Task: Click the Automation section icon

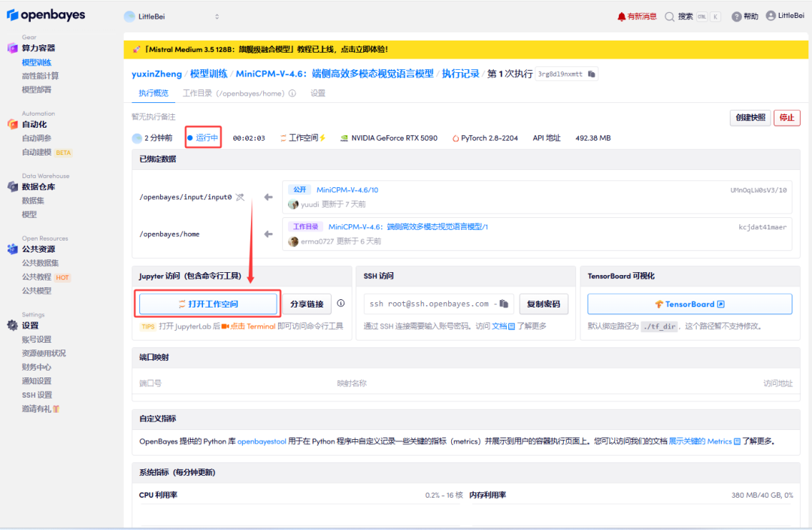Action: point(13,124)
